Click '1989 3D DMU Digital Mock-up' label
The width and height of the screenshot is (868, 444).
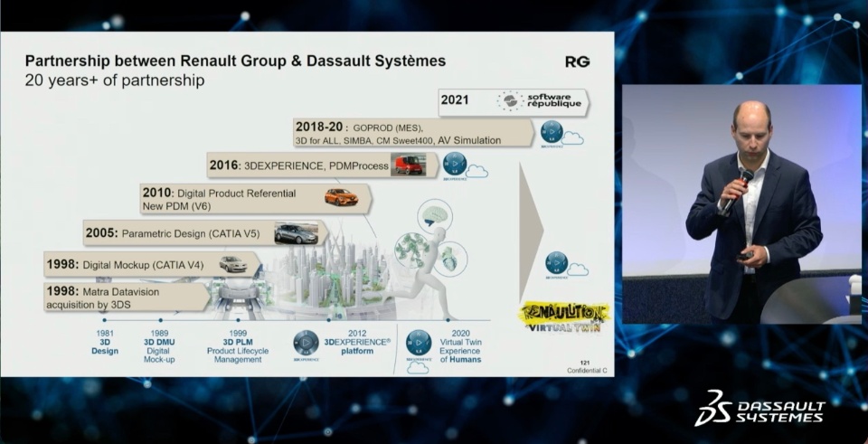159,346
